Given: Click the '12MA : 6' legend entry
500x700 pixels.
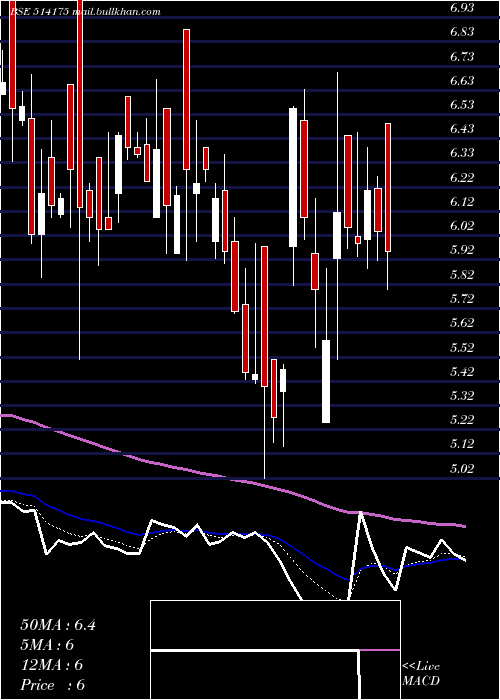Looking at the screenshot, I should (52, 665).
